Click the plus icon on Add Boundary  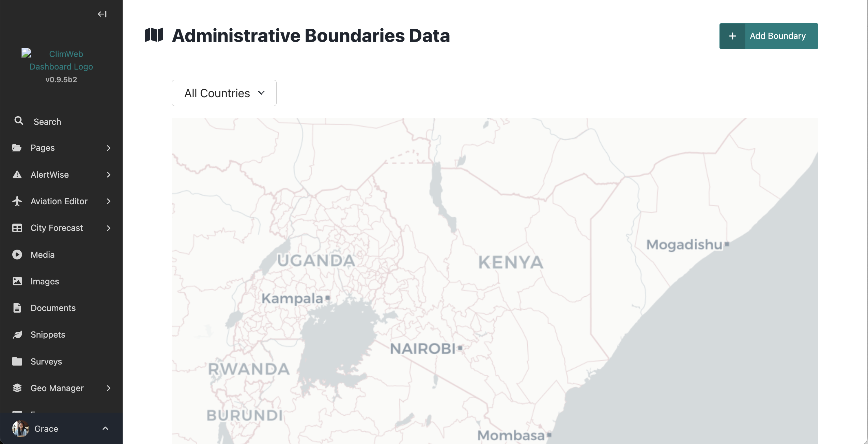732,36
